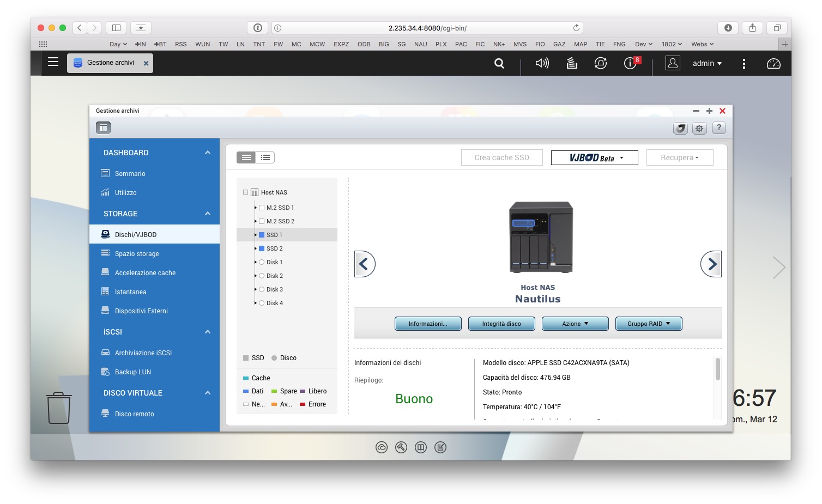This screenshot has width=822, height=504.
Task: Collapse the Host NAS tree node
Action: coord(245,192)
